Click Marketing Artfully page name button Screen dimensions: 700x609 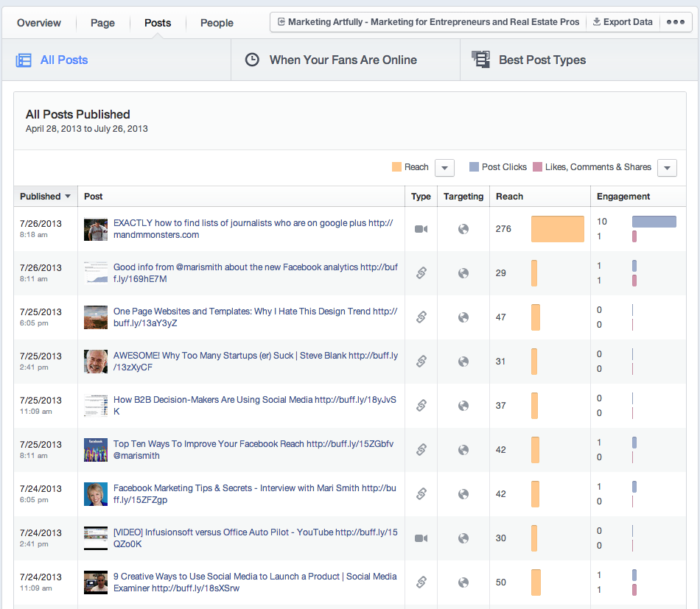(428, 22)
